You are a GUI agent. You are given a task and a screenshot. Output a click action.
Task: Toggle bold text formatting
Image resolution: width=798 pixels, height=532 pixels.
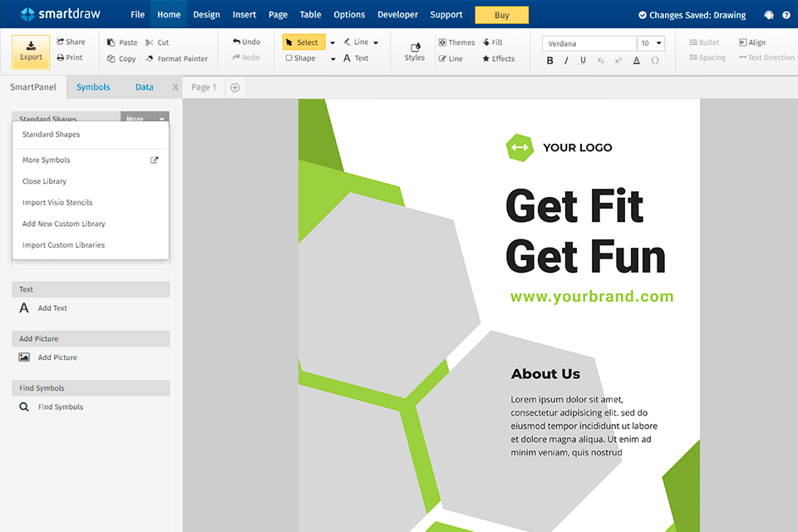(x=550, y=61)
